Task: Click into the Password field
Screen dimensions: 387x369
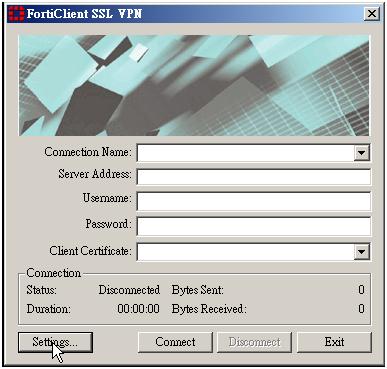Action: 254,226
